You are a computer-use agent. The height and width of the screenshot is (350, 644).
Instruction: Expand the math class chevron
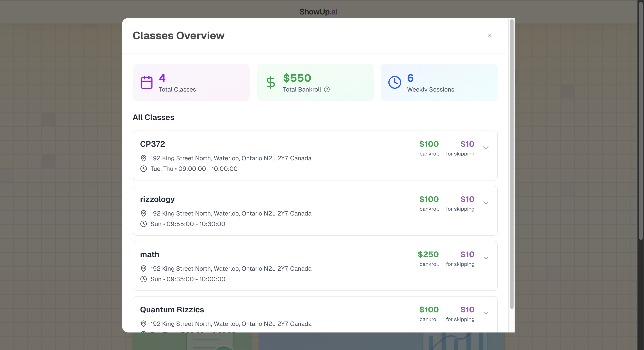tap(486, 258)
